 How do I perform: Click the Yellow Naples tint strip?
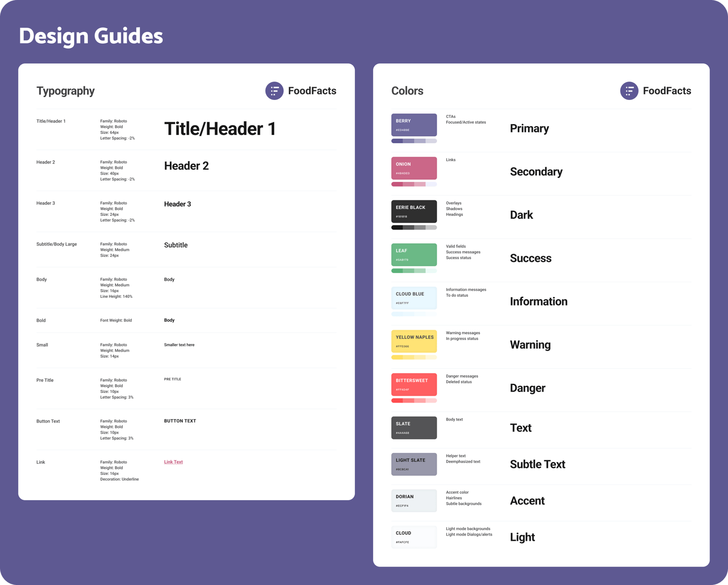point(414,357)
